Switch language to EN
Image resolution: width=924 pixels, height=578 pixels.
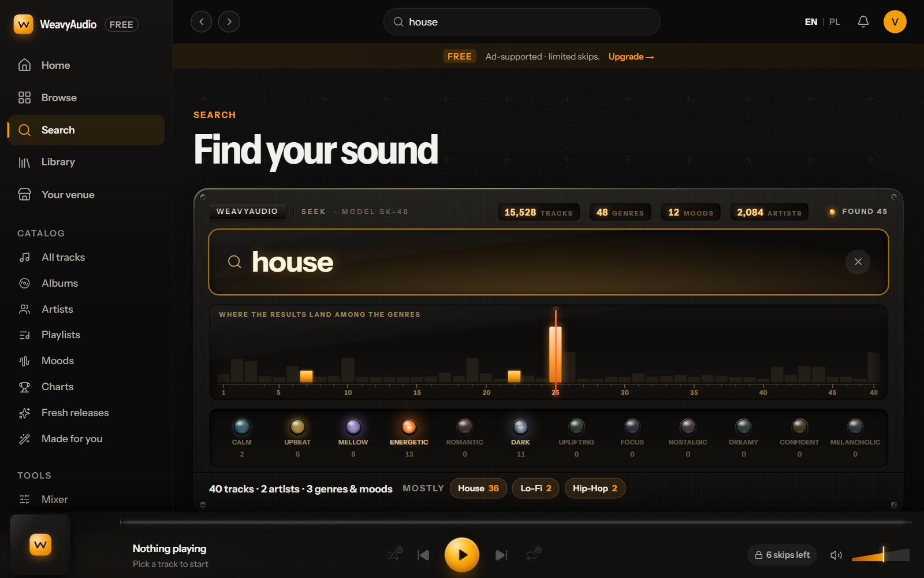point(811,22)
